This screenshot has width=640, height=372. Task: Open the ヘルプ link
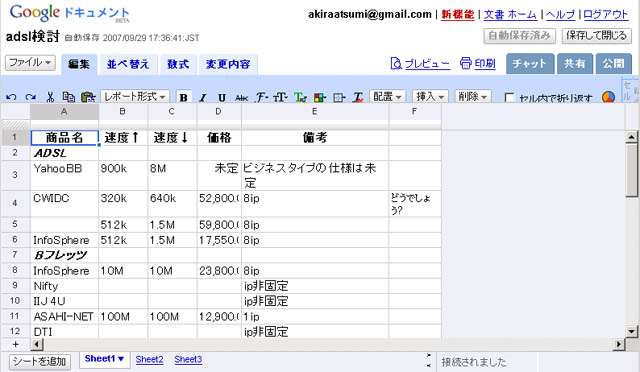pos(560,15)
